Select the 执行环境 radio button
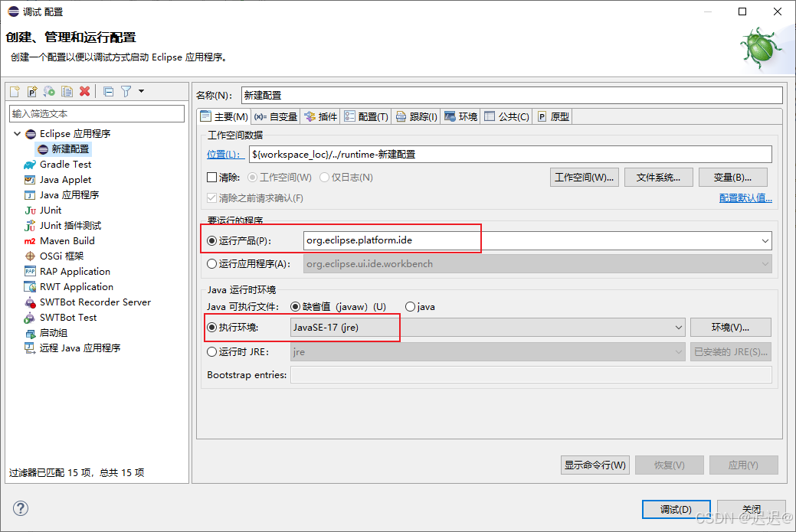This screenshot has height=532, width=796. pyautogui.click(x=212, y=327)
